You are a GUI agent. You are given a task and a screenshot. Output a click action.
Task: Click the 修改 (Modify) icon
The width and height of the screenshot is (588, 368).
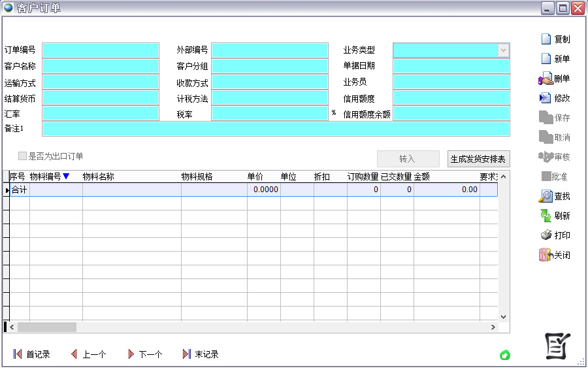click(x=546, y=98)
